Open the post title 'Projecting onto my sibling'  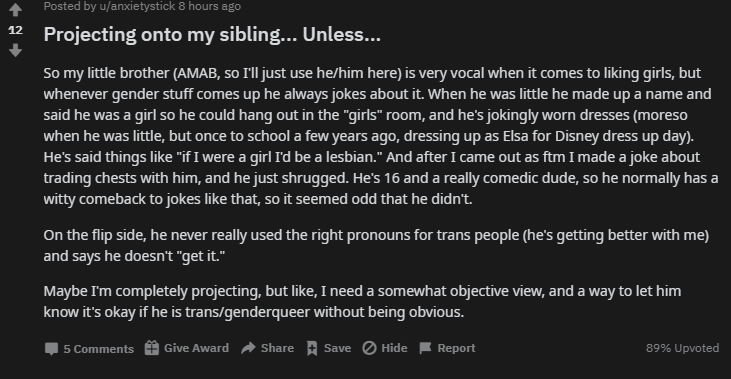click(212, 34)
